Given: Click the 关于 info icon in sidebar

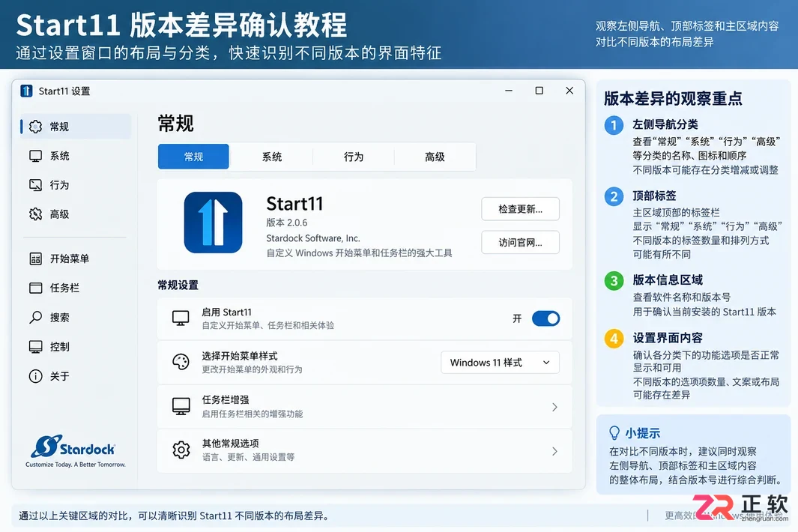Looking at the screenshot, I should point(36,376).
